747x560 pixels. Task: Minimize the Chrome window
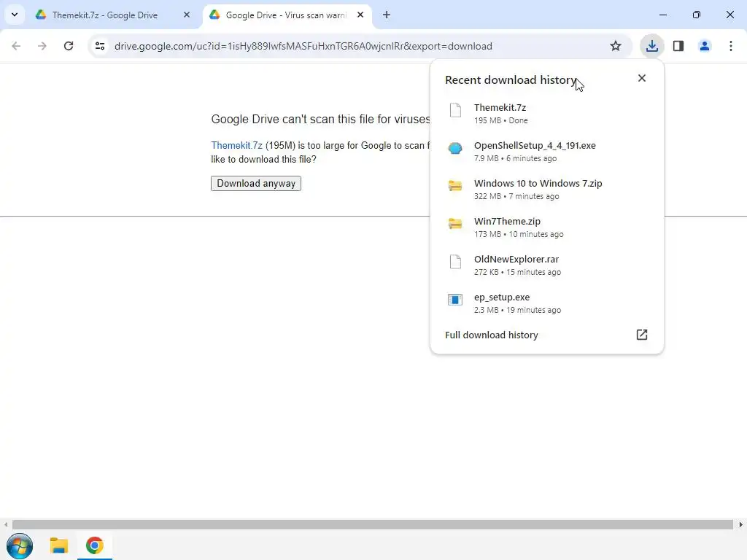coord(662,15)
